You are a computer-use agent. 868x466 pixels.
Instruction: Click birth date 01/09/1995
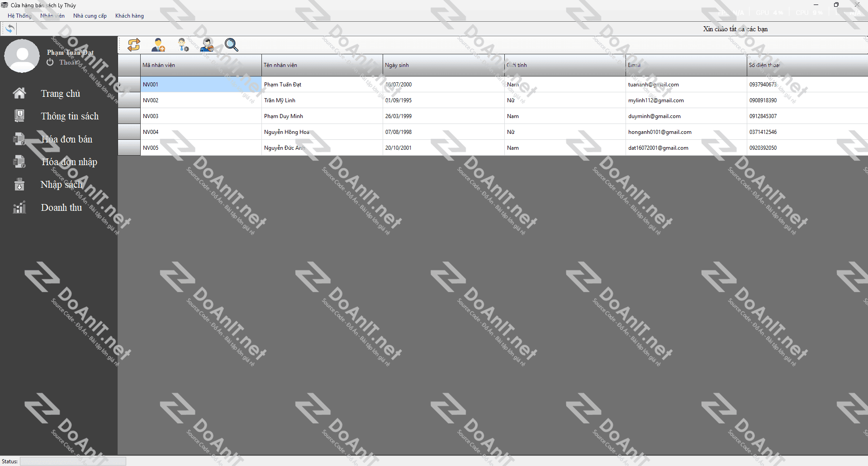[443, 100]
